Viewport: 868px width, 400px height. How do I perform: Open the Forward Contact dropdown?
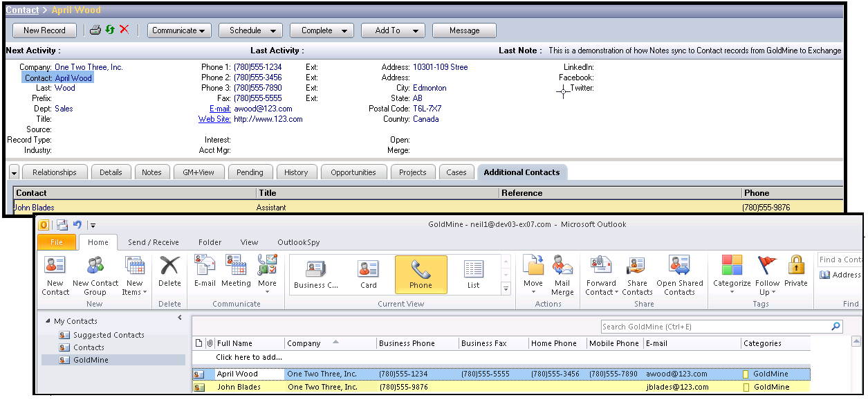coord(601,276)
